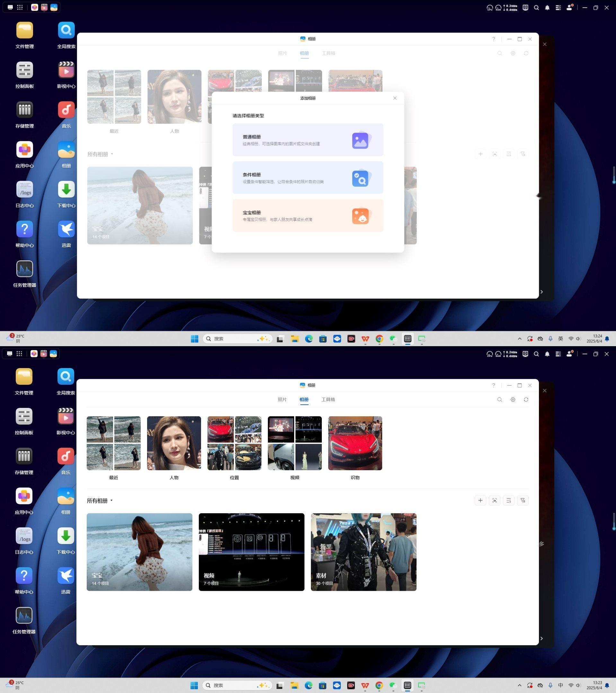This screenshot has height=693, width=616.
Task: Open notification bell in lower screenshot topbar
Action: (x=547, y=354)
